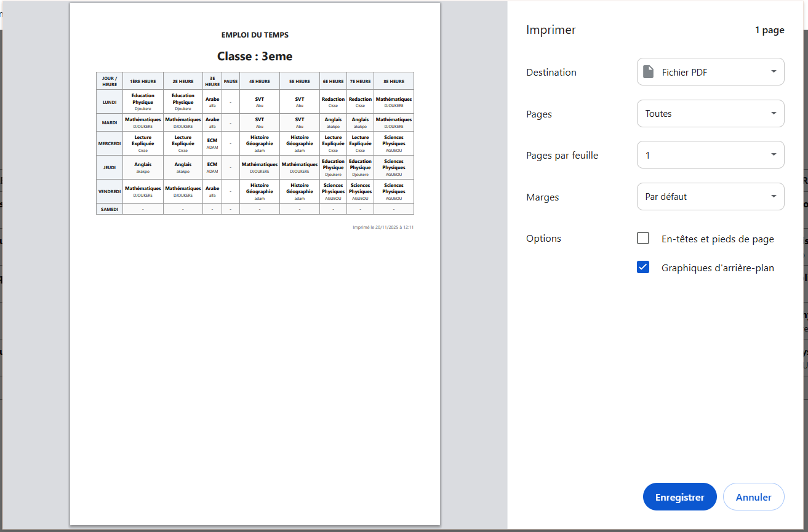
Task: Select the Classe : 3eme title in preview
Action: [x=255, y=57]
